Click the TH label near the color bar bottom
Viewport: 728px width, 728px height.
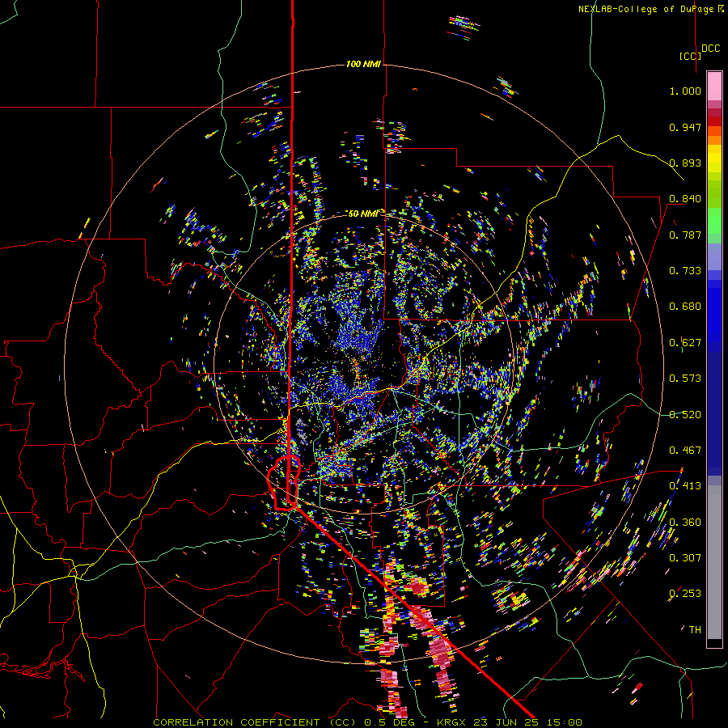coord(695,630)
